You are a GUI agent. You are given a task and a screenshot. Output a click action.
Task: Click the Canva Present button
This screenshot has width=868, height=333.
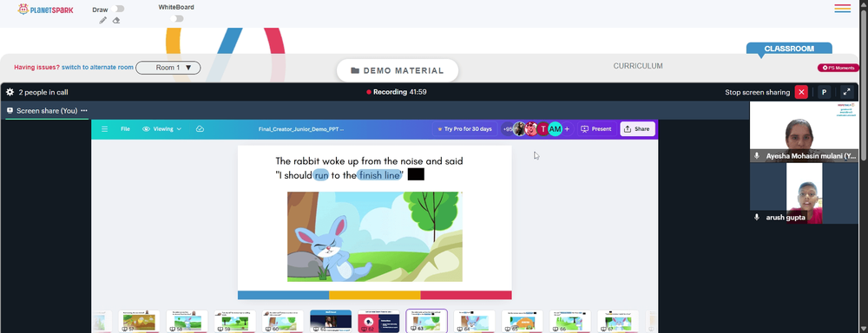(596, 129)
